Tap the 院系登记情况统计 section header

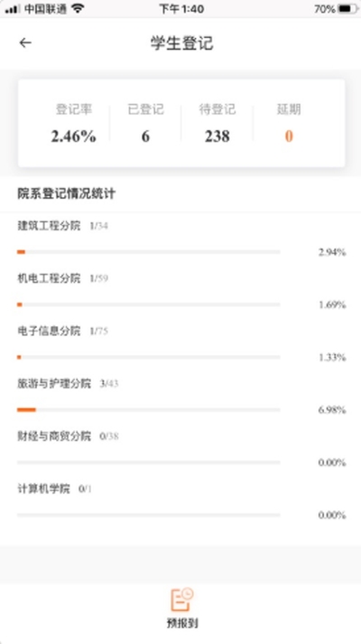tap(67, 193)
